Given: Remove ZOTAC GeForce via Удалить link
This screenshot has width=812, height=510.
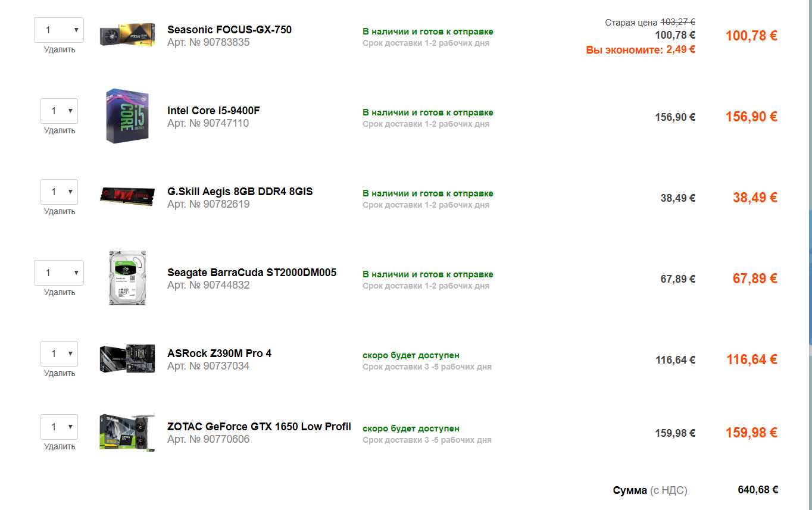Looking at the screenshot, I should point(60,447).
